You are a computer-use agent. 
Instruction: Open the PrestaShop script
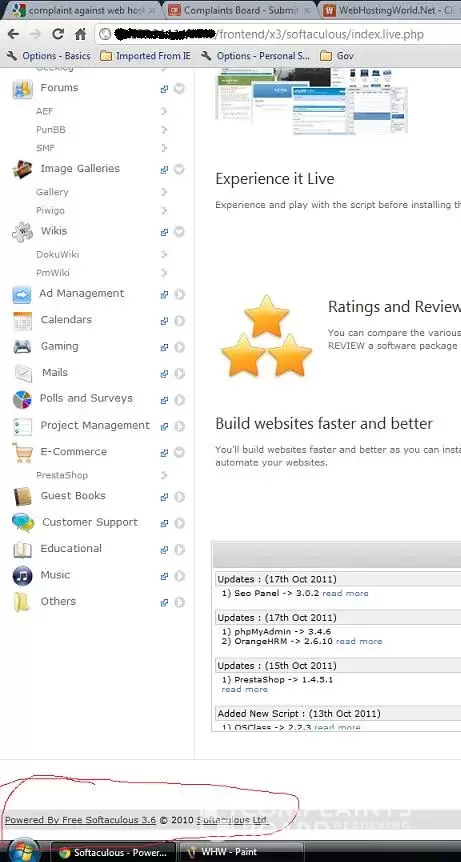click(62, 475)
